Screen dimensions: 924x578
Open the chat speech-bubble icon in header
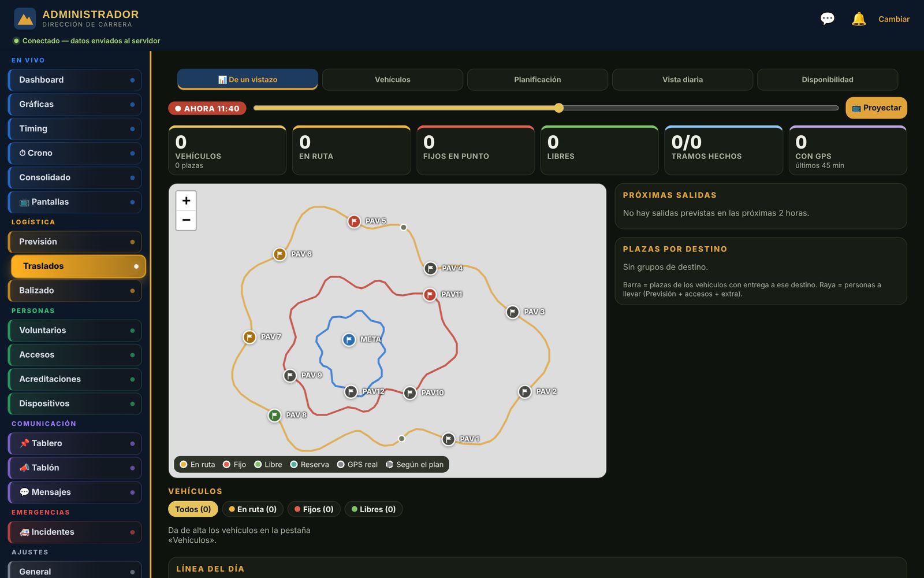click(x=828, y=19)
